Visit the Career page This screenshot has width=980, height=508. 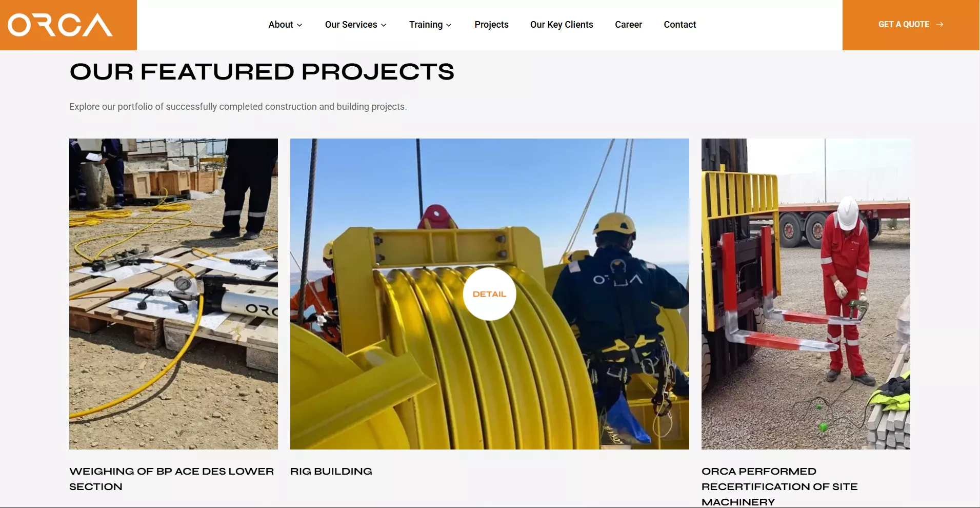[x=628, y=25]
